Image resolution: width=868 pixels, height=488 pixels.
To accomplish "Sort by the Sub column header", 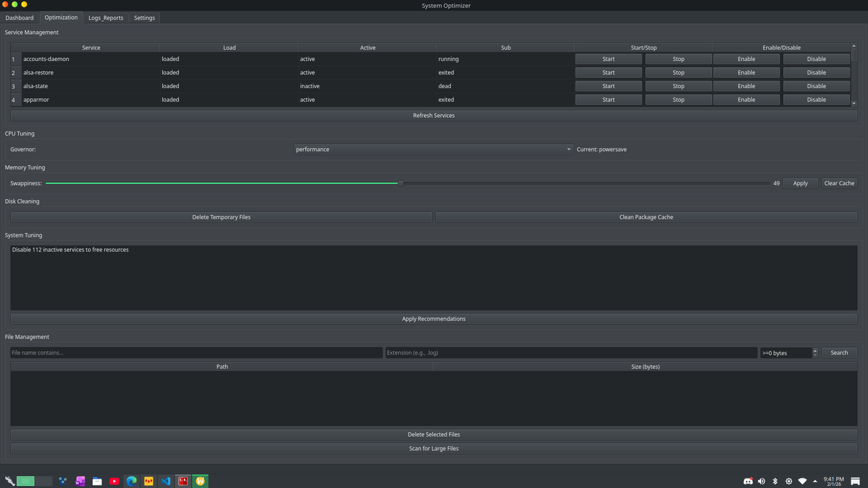I will (505, 47).
